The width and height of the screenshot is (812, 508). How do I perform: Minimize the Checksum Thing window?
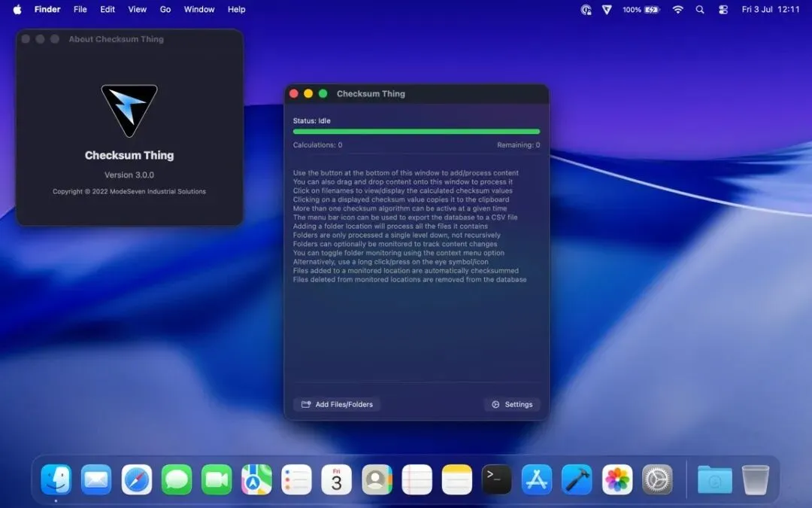308,93
